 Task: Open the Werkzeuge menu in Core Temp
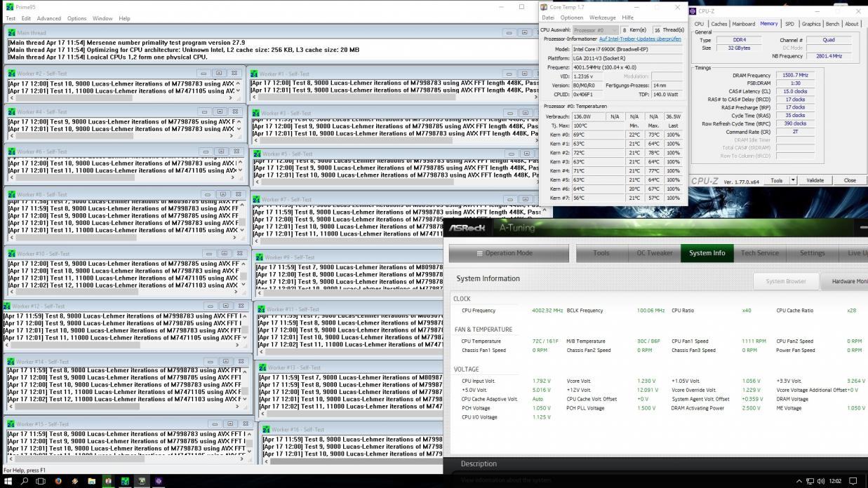[602, 18]
